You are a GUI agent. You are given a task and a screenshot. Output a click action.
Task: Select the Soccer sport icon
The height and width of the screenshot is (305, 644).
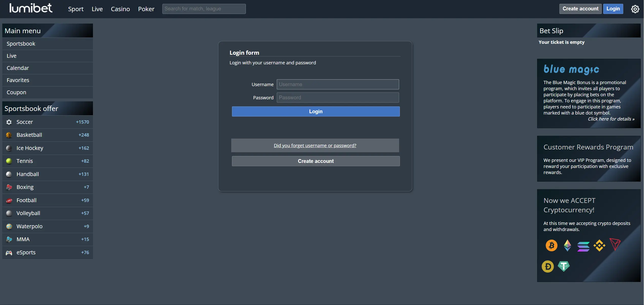pyautogui.click(x=9, y=122)
